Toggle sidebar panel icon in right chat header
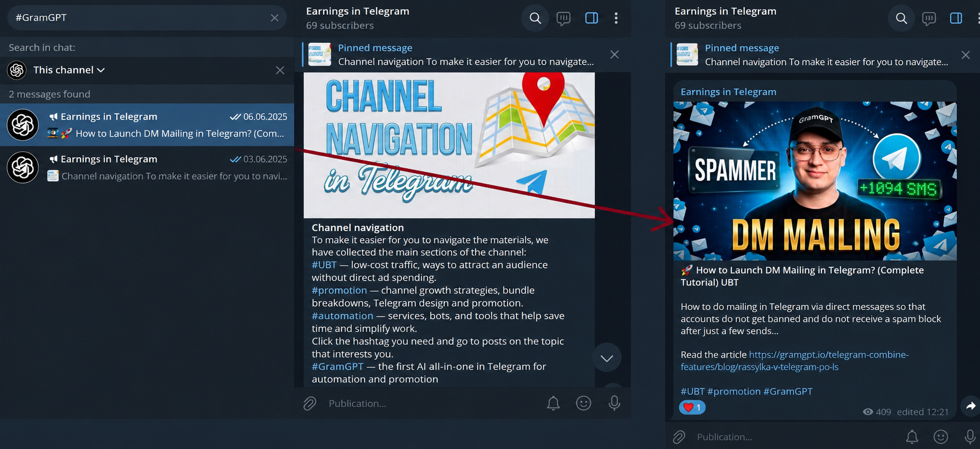Screen dimensions: 980x449 (956, 19)
